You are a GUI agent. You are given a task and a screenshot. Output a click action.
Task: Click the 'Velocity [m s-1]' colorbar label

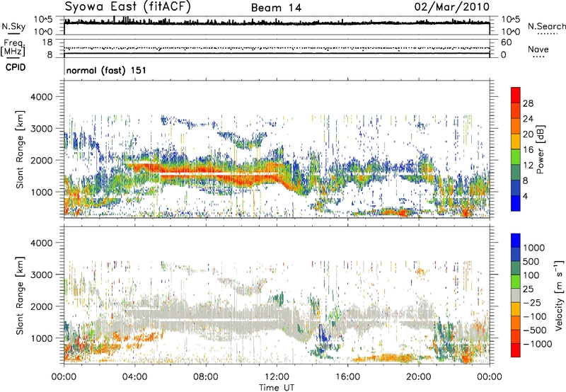[x=559, y=295]
